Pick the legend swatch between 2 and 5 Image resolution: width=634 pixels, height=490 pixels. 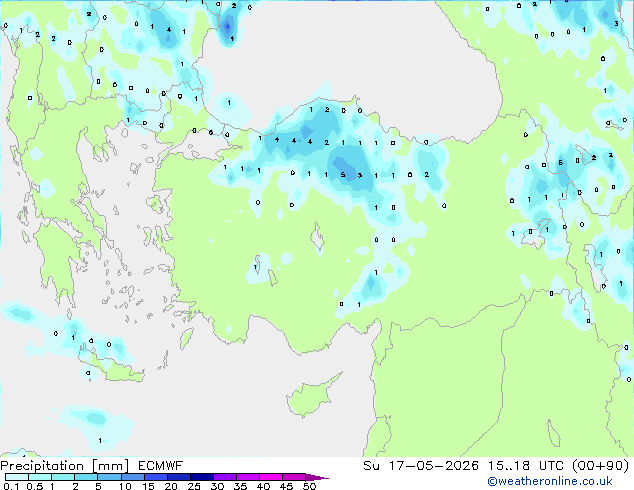86,477
